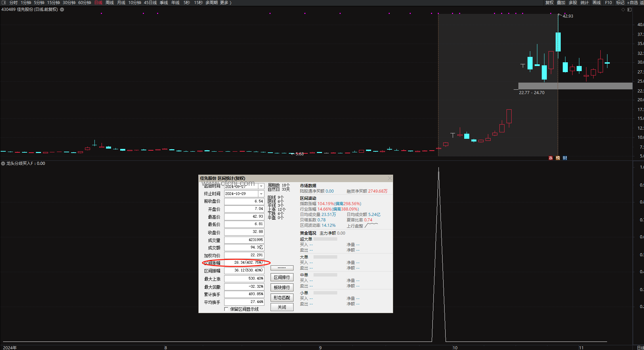Viewport: 644px width, 350px height.
Task: Click the diamond marker icon above the price axis
Action: (623, 9)
